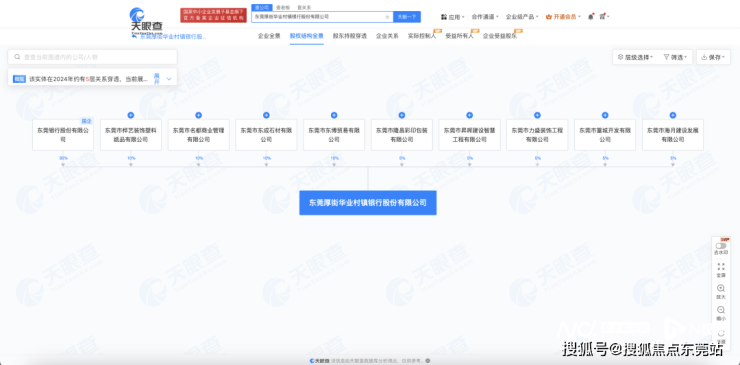The image size is (740, 365).
Task: Open the 筛选 filter dropdown
Action: 676,57
